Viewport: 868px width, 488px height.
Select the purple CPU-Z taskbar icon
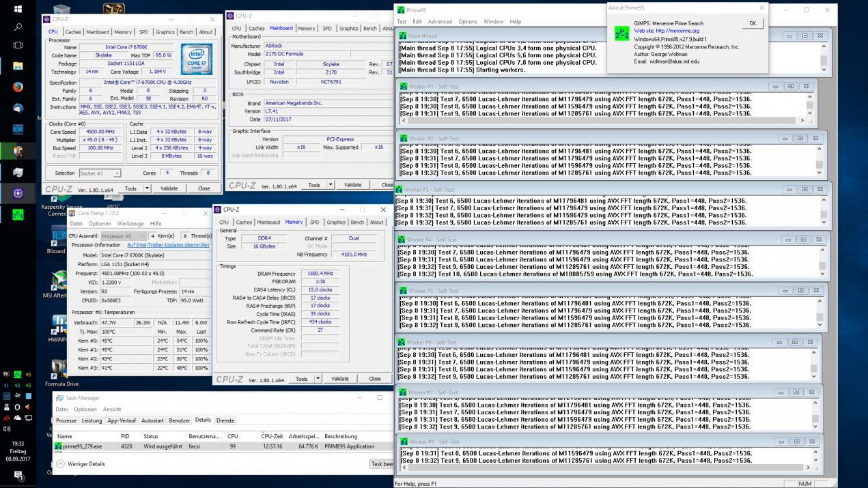pyautogui.click(x=18, y=193)
